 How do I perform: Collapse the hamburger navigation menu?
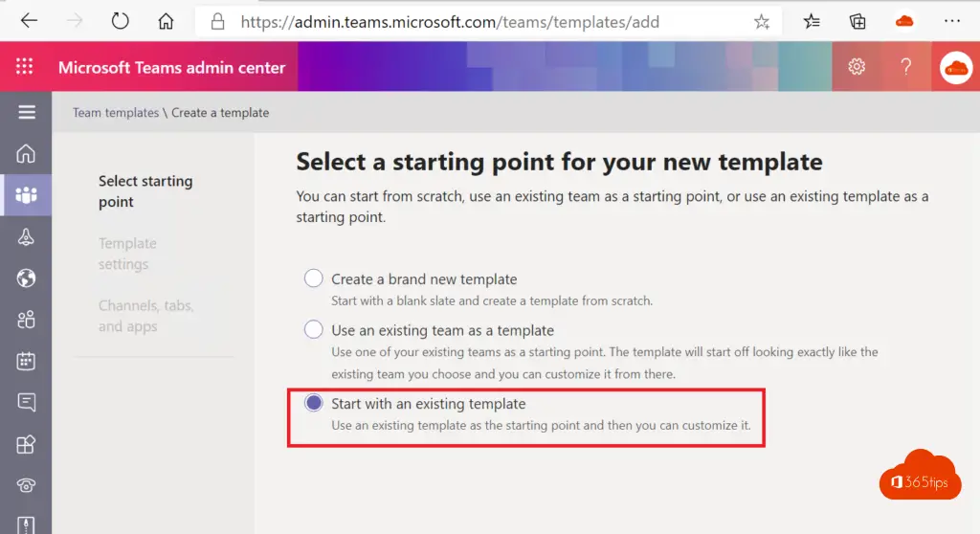click(x=26, y=112)
